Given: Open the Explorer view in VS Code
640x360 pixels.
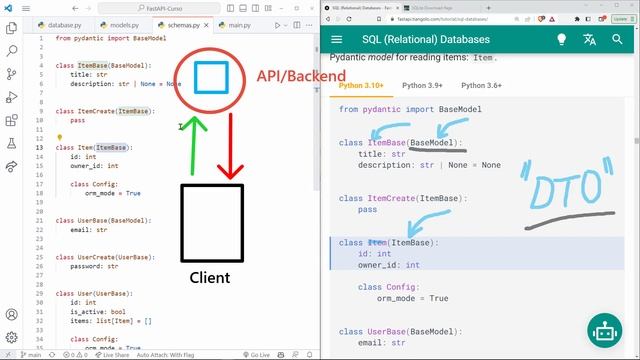Looking at the screenshot, I should point(11,28).
